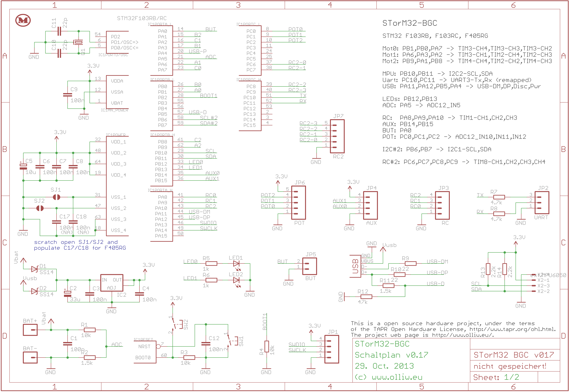
Task: Click the LED2 diode symbol
Action: [236, 280]
